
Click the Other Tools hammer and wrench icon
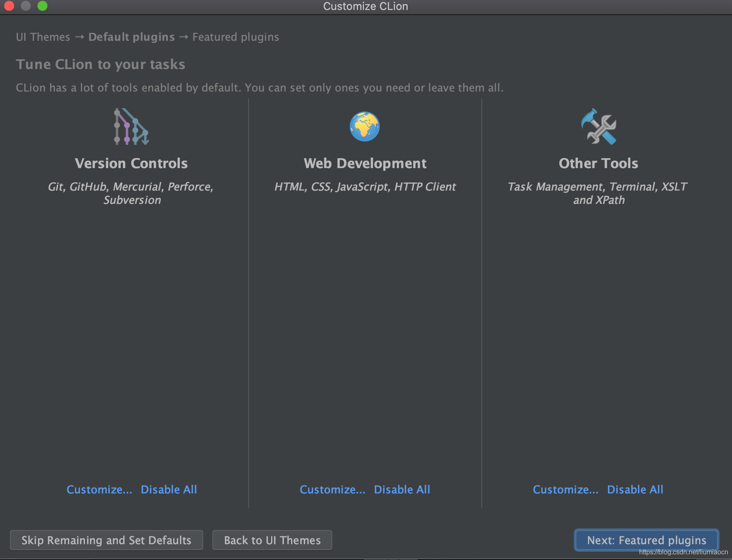(x=598, y=126)
